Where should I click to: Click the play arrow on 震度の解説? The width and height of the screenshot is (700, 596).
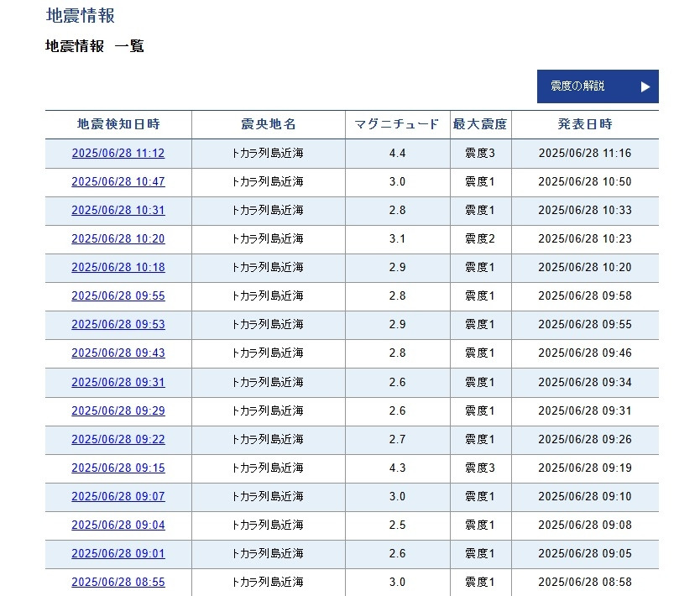(645, 86)
